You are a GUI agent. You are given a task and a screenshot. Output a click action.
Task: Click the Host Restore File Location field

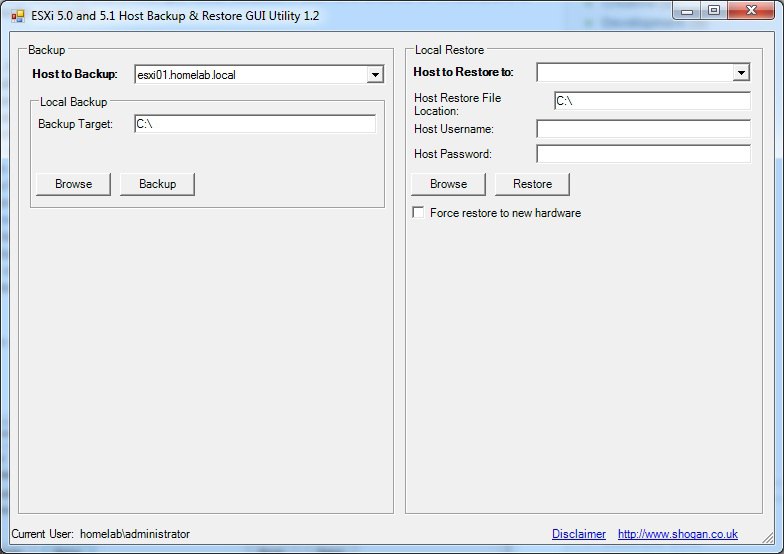coord(652,100)
